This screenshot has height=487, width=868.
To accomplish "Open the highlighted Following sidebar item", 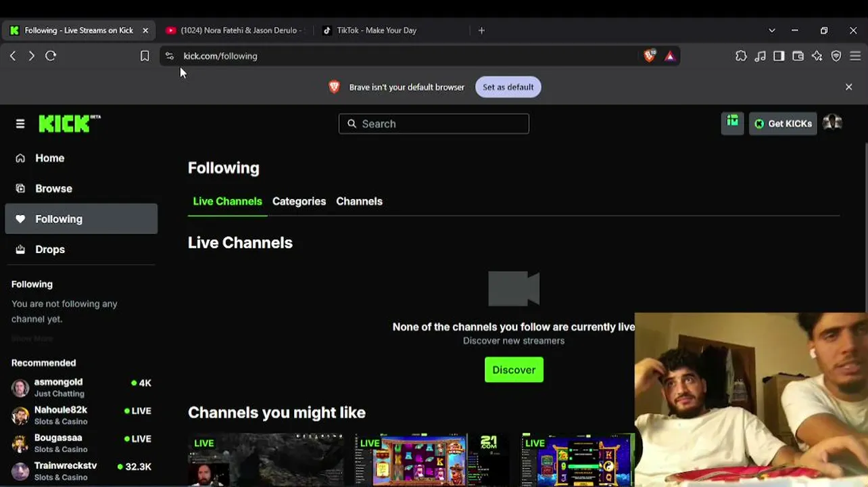I will [81, 219].
